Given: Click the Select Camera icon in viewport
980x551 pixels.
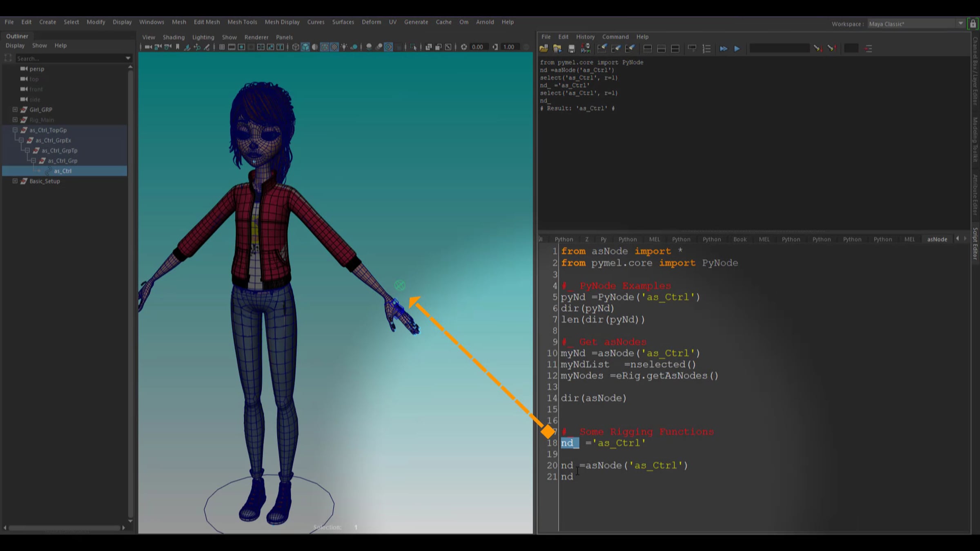Looking at the screenshot, I should click(148, 47).
